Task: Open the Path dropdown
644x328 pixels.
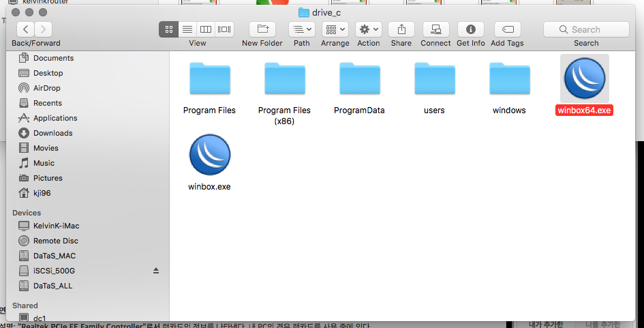Action: pyautogui.click(x=302, y=29)
